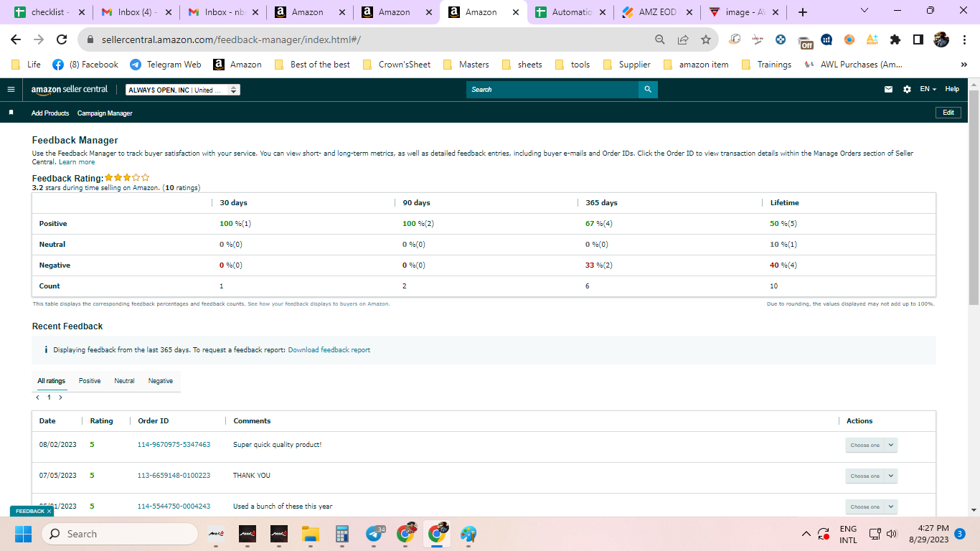The width and height of the screenshot is (980, 551).
Task: Open new browser tab with plus icon
Action: coord(803,12)
